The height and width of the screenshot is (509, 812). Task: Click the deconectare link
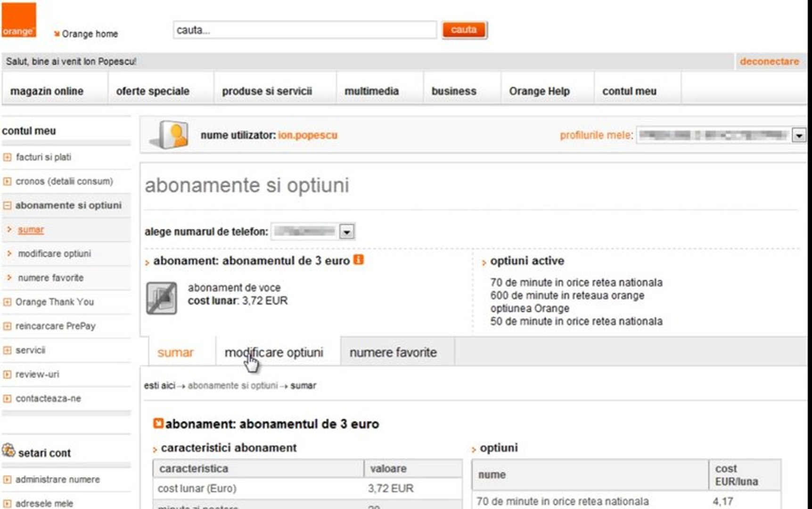769,61
